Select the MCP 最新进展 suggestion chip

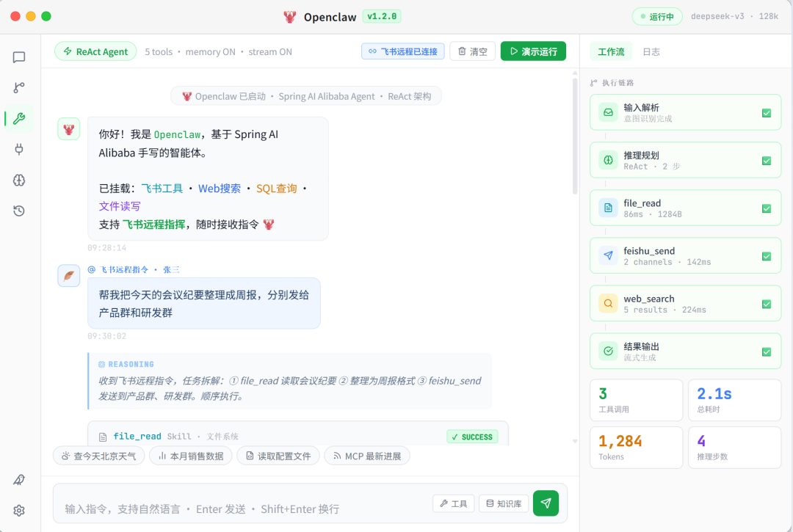click(366, 456)
